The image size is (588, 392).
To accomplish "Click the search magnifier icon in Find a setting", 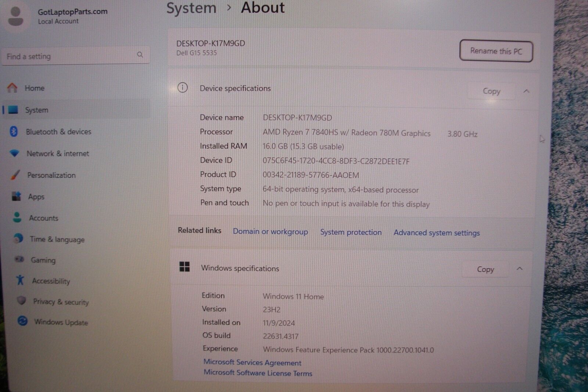I will pos(140,54).
